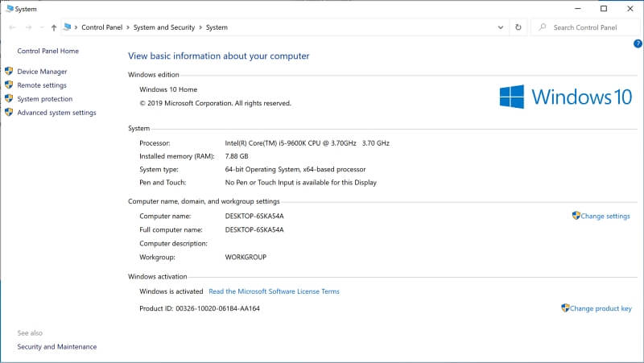Click computer name value DESKTOP-6SKA54A
This screenshot has height=363, width=644.
[x=254, y=216]
